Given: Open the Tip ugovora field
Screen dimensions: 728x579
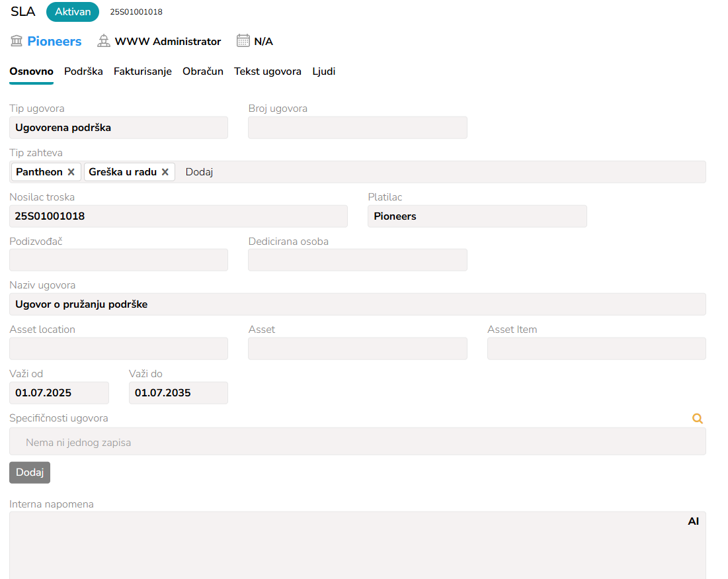Looking at the screenshot, I should tap(119, 128).
